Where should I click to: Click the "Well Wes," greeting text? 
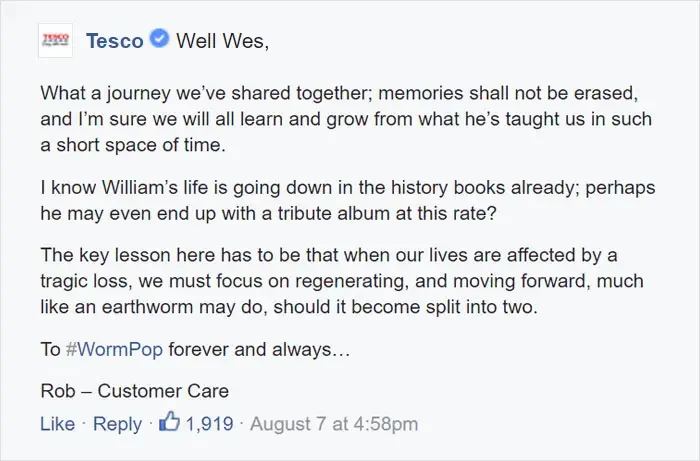point(222,41)
